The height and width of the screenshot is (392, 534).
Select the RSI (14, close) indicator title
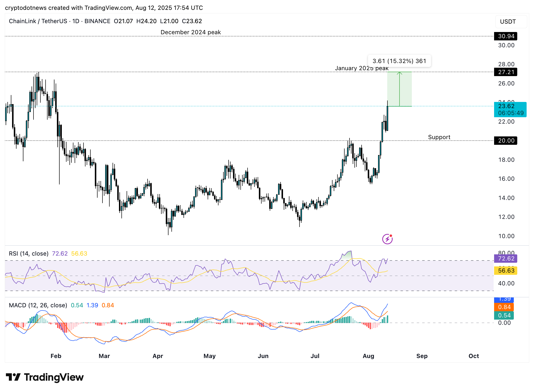pos(29,254)
